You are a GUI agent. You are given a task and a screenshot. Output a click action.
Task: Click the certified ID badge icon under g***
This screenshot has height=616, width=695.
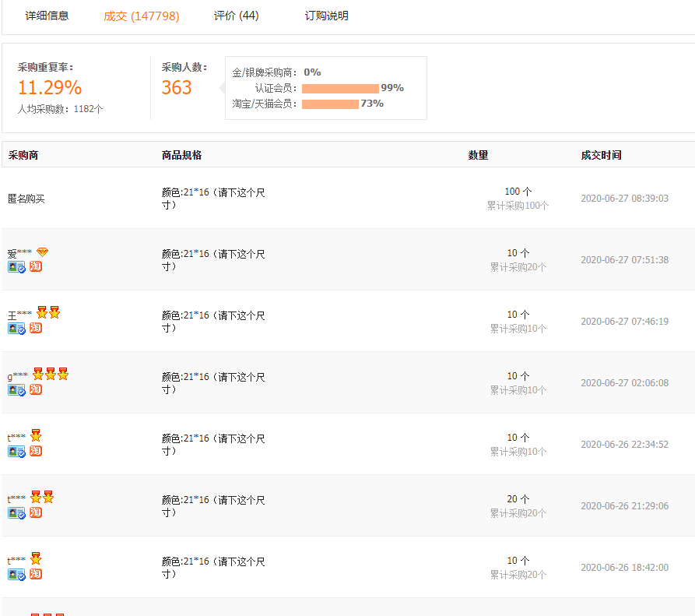pyautogui.click(x=17, y=389)
